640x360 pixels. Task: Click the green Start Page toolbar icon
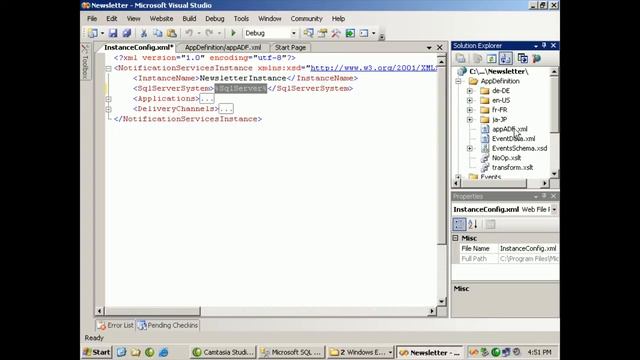point(350,33)
